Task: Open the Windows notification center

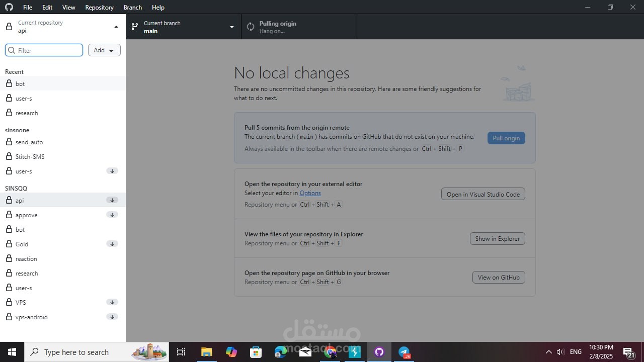Action: (629, 352)
